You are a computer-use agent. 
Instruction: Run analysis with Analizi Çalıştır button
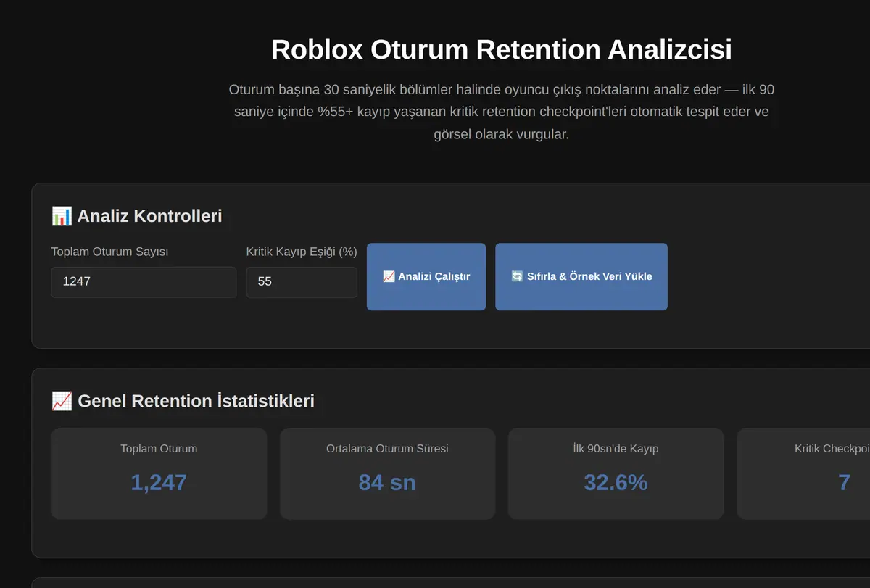coord(426,276)
